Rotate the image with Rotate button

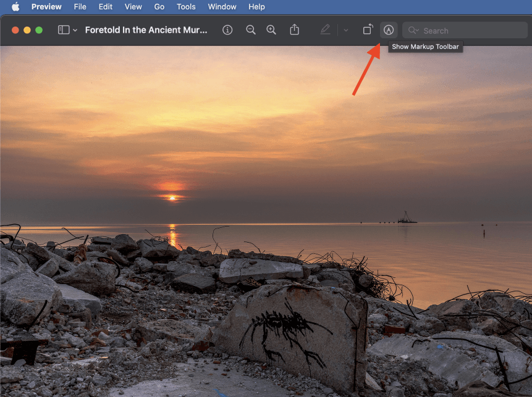(368, 30)
